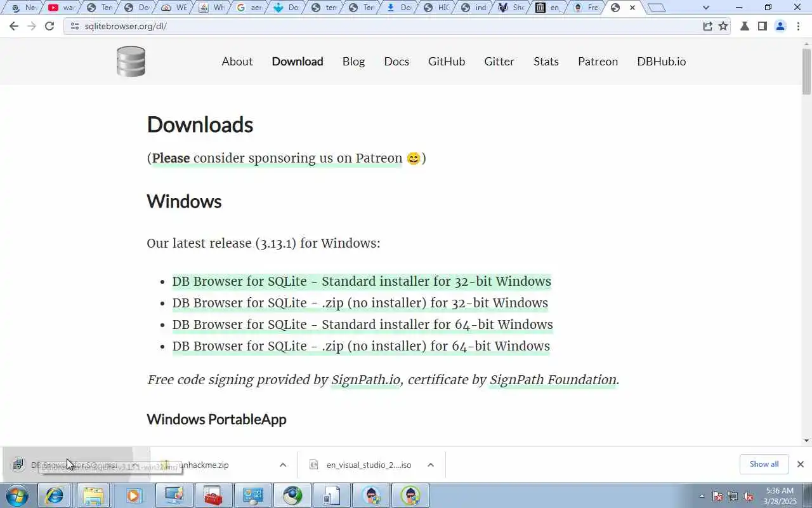The image size is (812, 508).
Task: Close the active sqlitebrowser tab
Action: pyautogui.click(x=632, y=8)
